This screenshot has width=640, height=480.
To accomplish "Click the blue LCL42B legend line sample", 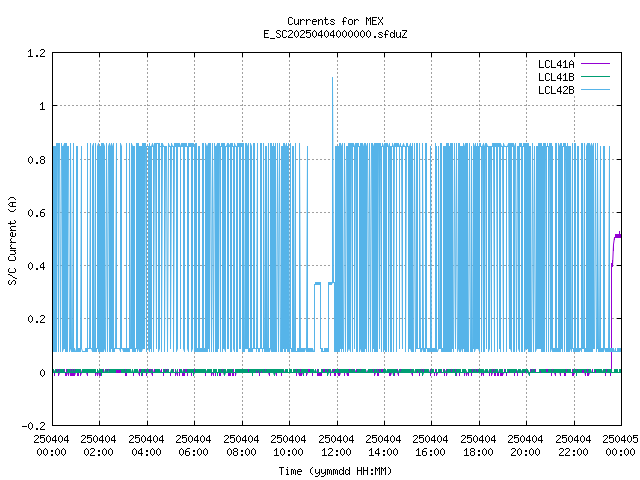I will (x=595, y=90).
